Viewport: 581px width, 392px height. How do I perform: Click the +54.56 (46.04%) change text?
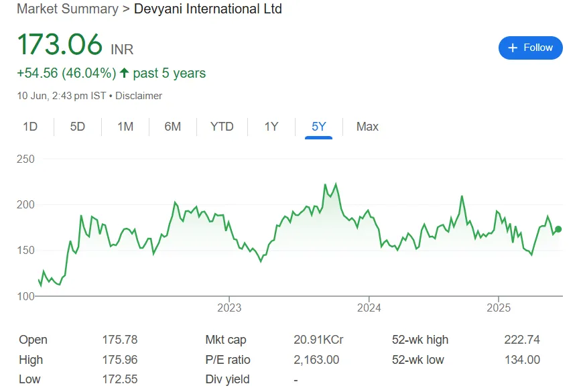(67, 73)
